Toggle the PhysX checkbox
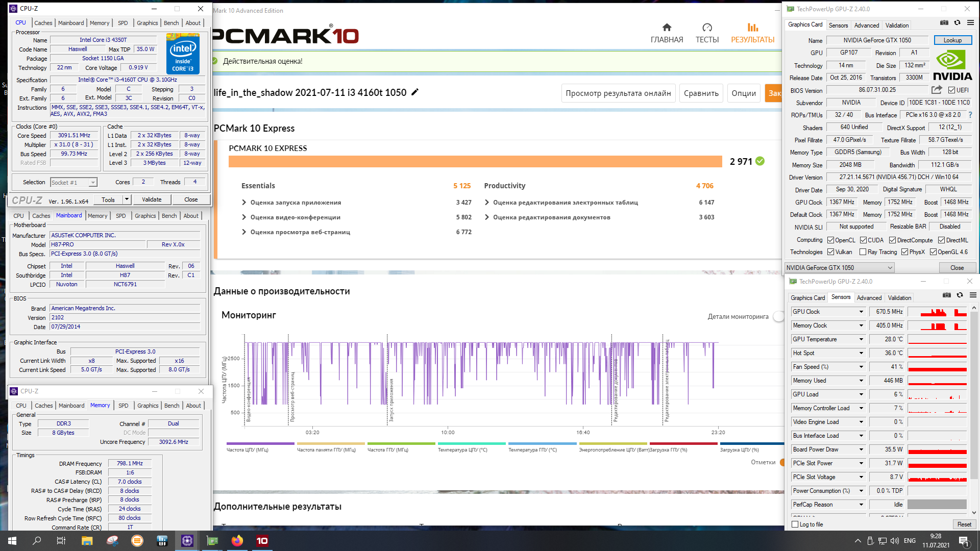Image resolution: width=980 pixels, height=551 pixels. (x=904, y=252)
